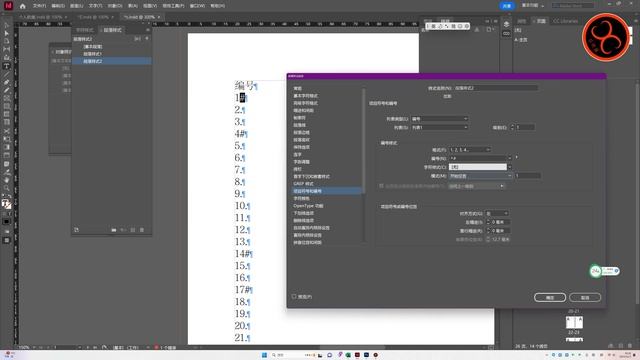640x360 pixels.
Task: Select the Zoom magnifier tool
Action: pos(7,188)
